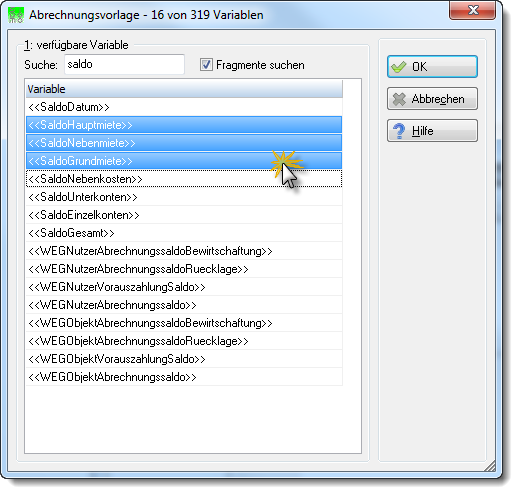Screen dimensions: 518x494
Task: Select <<SaldoUnterkonten>> in the list
Action: coord(184,197)
